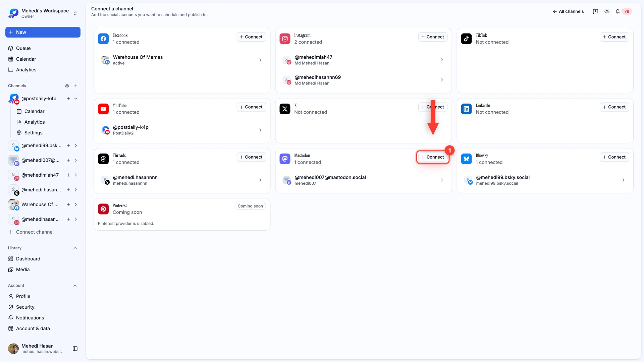The height and width of the screenshot is (362, 644).
Task: Click the Mastodon logo icon
Action: point(285,159)
